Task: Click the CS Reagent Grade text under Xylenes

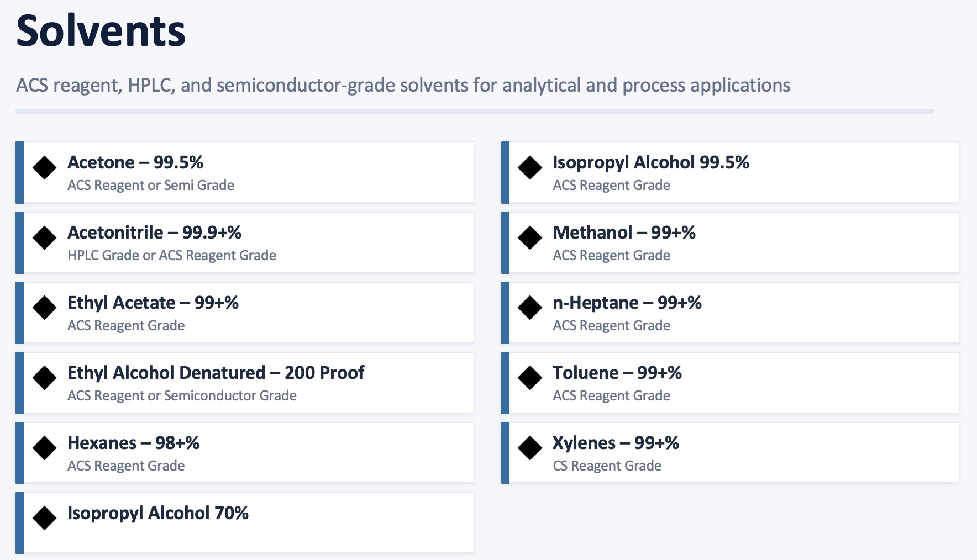Action: point(607,466)
